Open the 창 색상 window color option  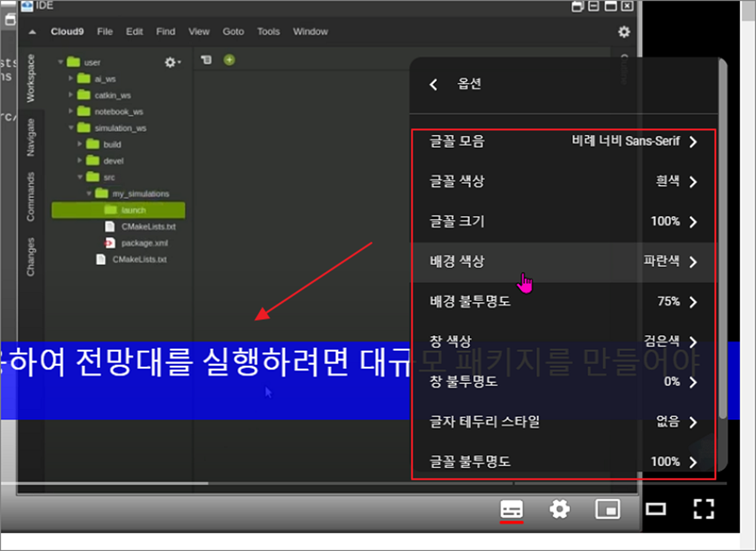(563, 341)
